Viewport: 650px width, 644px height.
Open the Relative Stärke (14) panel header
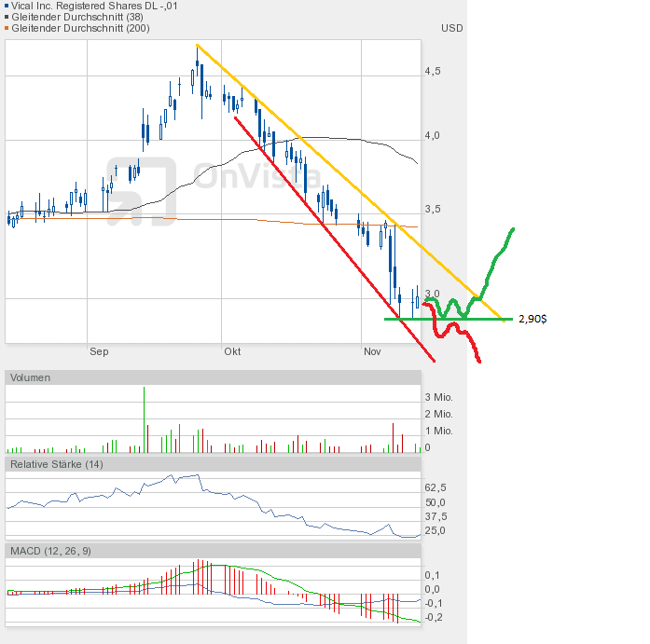coord(56,464)
